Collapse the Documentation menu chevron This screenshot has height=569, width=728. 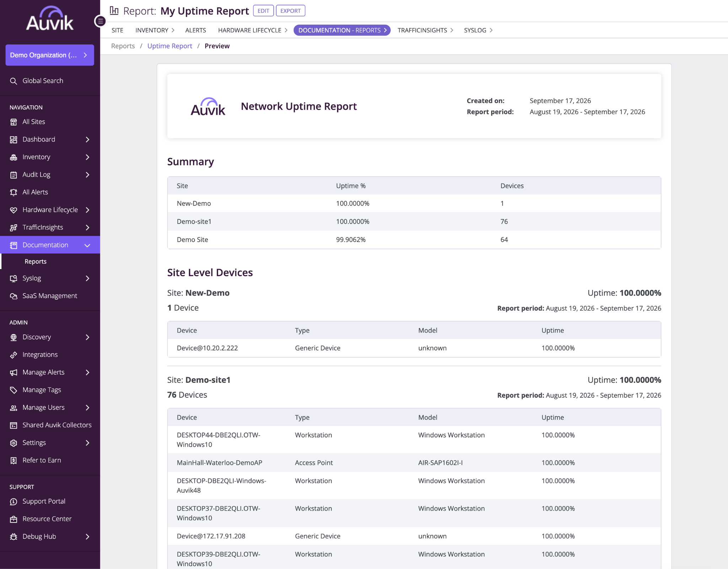point(87,245)
